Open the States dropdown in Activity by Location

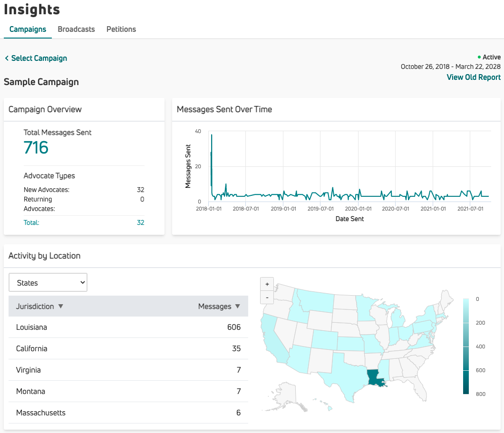coord(48,282)
